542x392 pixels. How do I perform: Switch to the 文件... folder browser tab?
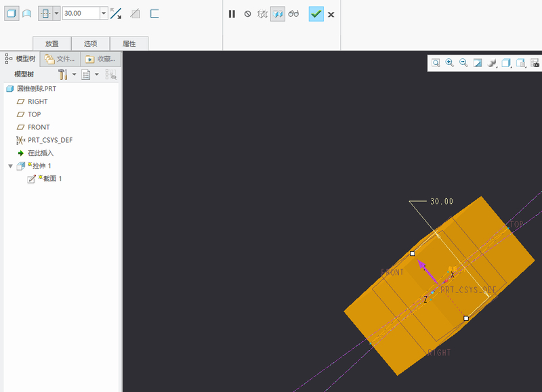pos(60,59)
